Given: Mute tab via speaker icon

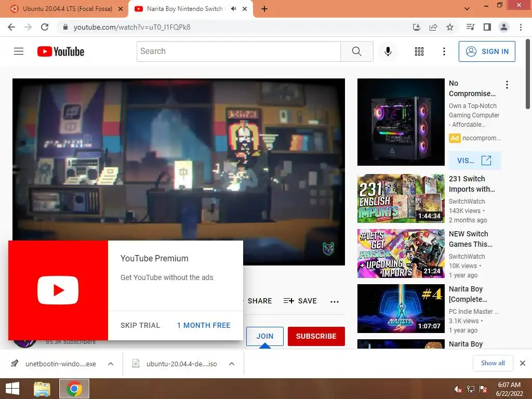Looking at the screenshot, I should coord(233,9).
